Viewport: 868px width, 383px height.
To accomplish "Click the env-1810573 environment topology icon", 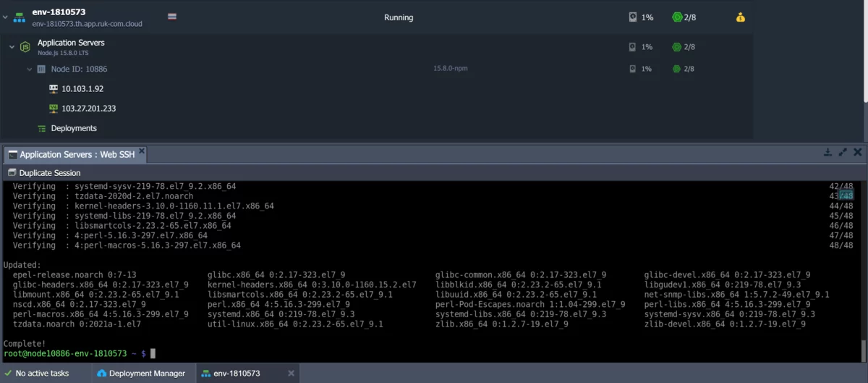I will coord(19,17).
